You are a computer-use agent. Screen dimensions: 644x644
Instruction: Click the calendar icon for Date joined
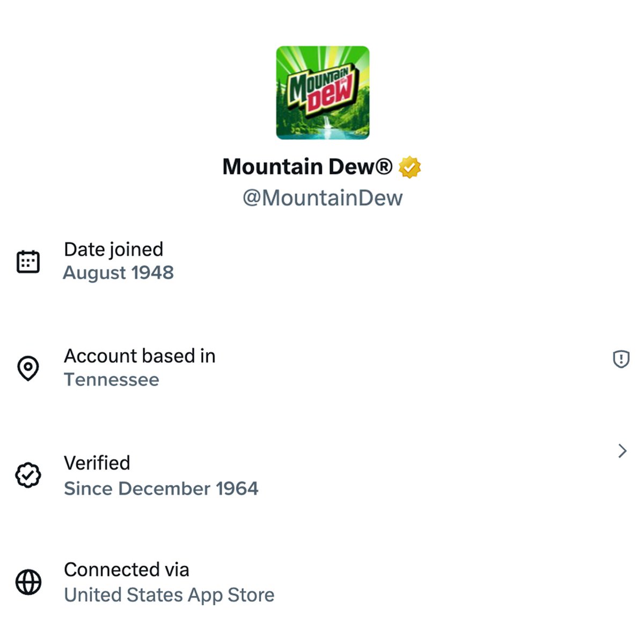point(28,261)
